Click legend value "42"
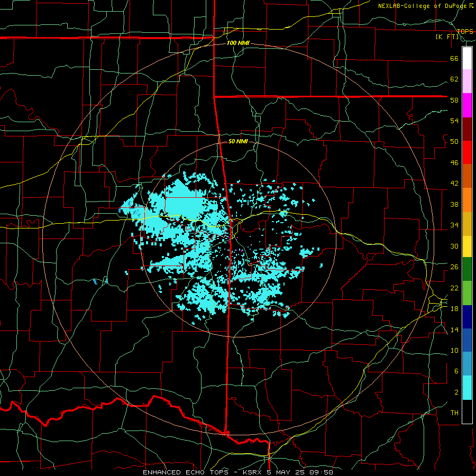476x476 pixels. pos(454,184)
